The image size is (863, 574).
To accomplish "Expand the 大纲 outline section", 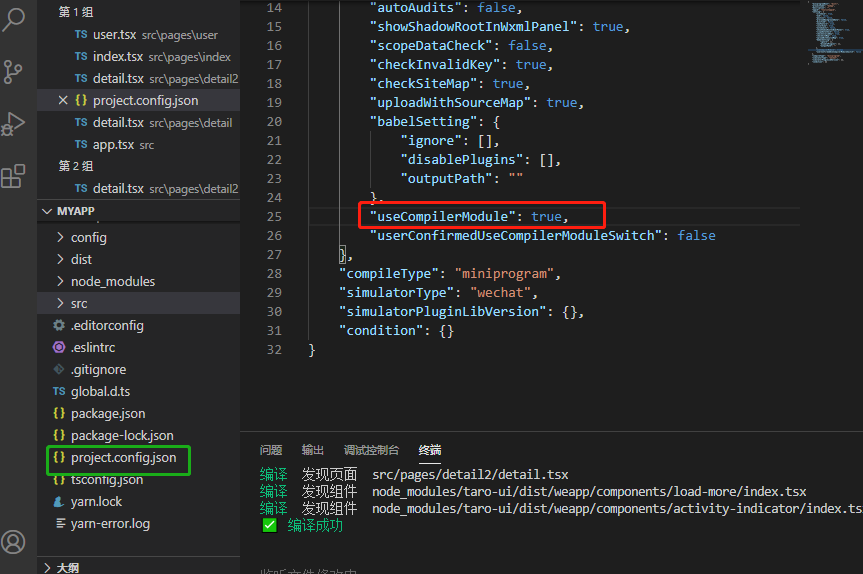I will point(139,567).
